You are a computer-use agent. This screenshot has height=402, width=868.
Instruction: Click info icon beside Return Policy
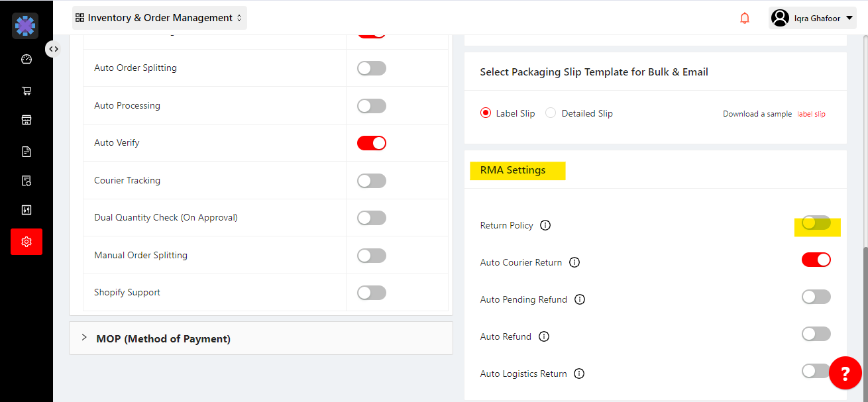tap(545, 225)
